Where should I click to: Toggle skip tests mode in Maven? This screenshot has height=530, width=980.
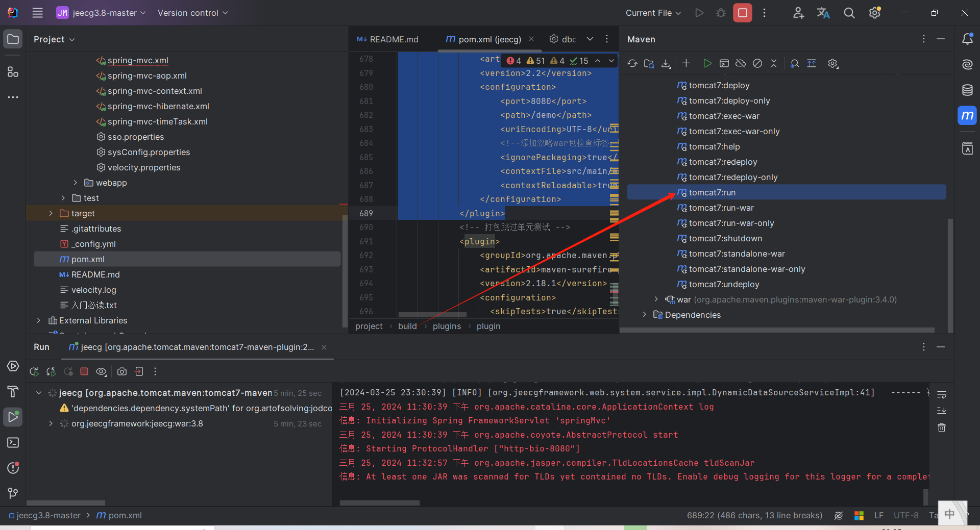[x=757, y=63]
